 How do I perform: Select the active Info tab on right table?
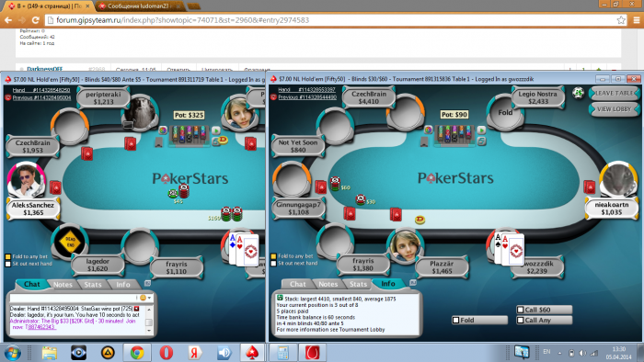click(x=388, y=283)
